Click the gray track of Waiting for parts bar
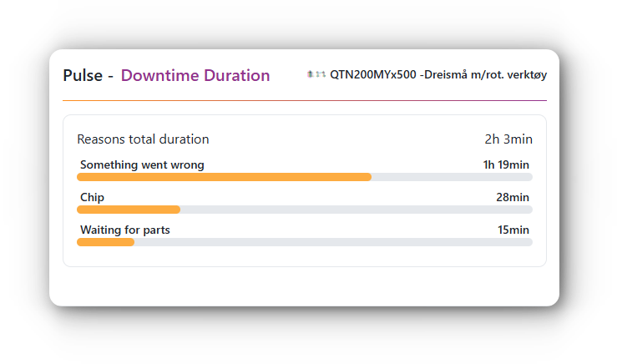This screenshot has height=364, width=617. pos(332,242)
